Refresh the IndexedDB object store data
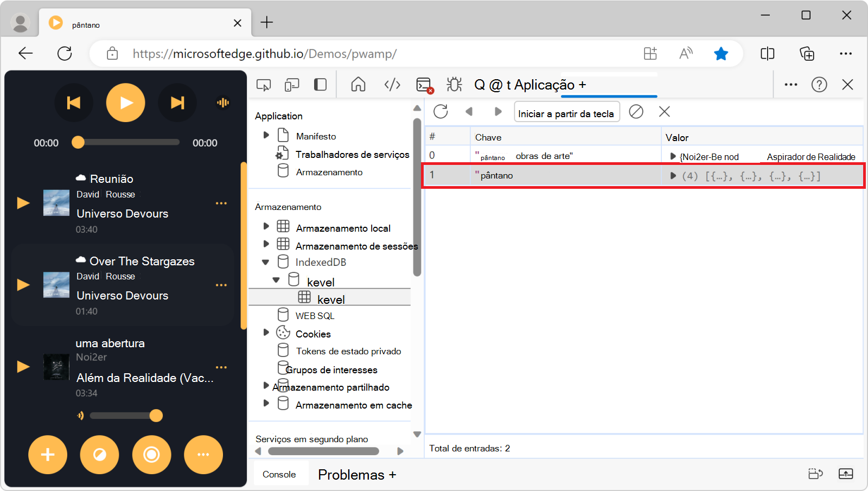 coord(441,111)
